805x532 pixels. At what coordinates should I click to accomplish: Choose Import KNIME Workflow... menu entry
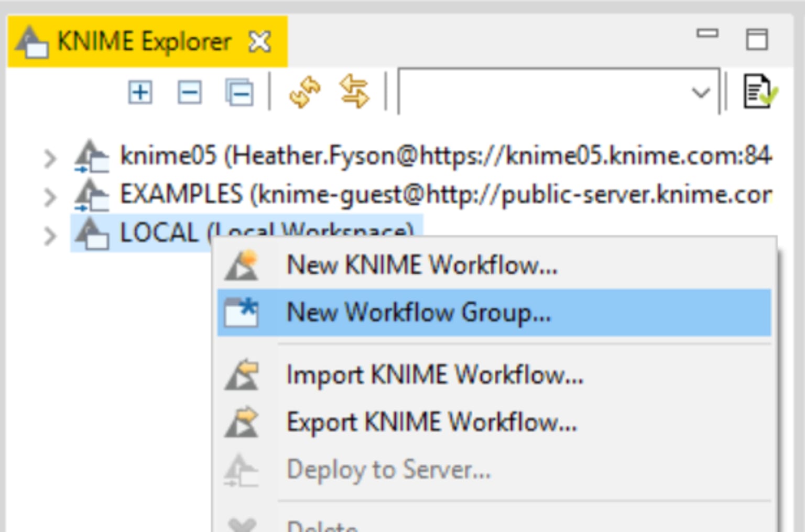[x=494, y=375]
